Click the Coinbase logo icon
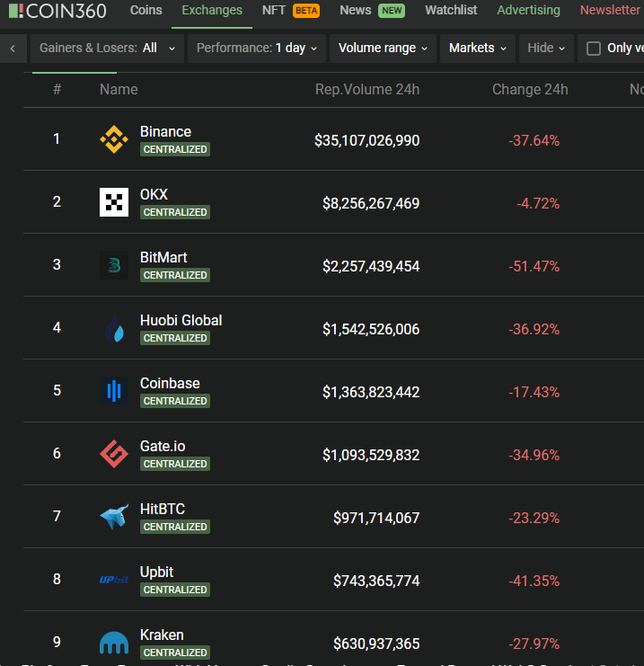644x666 pixels. (114, 391)
